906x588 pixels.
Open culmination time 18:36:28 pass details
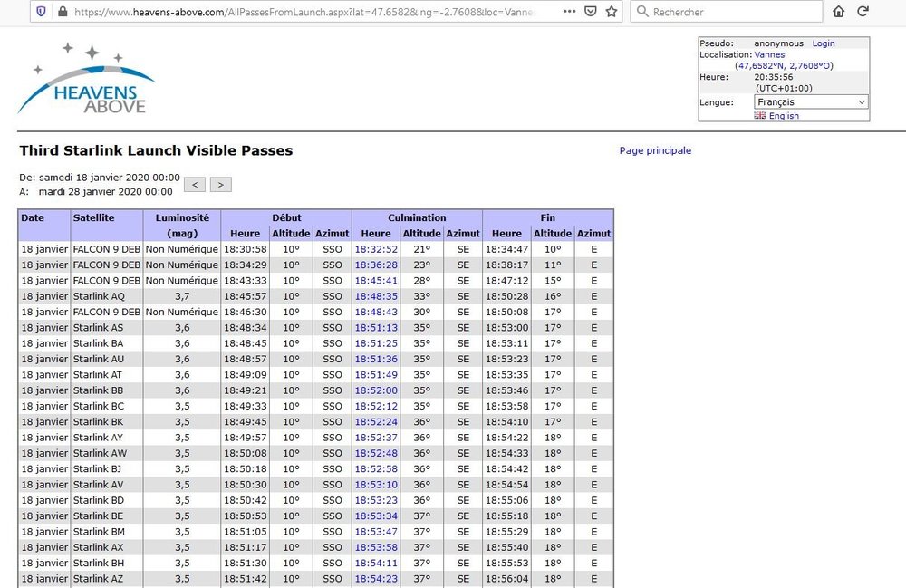(376, 265)
